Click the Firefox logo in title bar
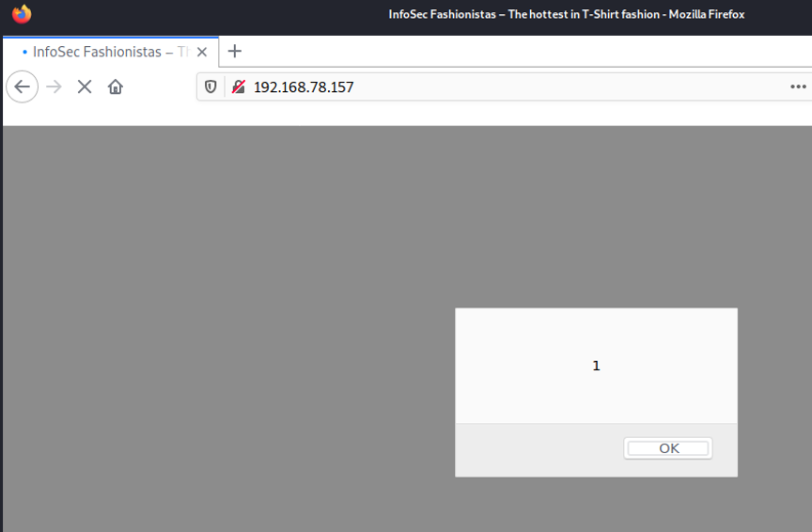The height and width of the screenshot is (532, 812). tap(22, 14)
